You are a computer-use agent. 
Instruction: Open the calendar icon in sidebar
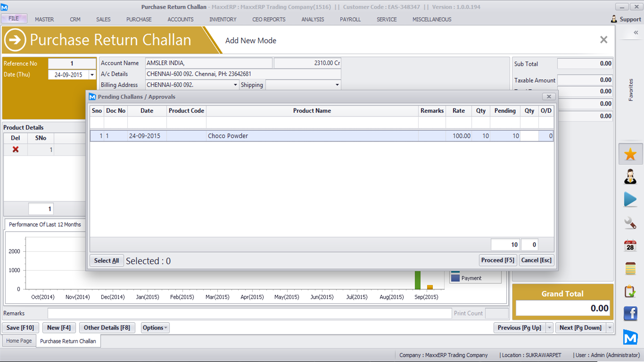click(x=630, y=246)
